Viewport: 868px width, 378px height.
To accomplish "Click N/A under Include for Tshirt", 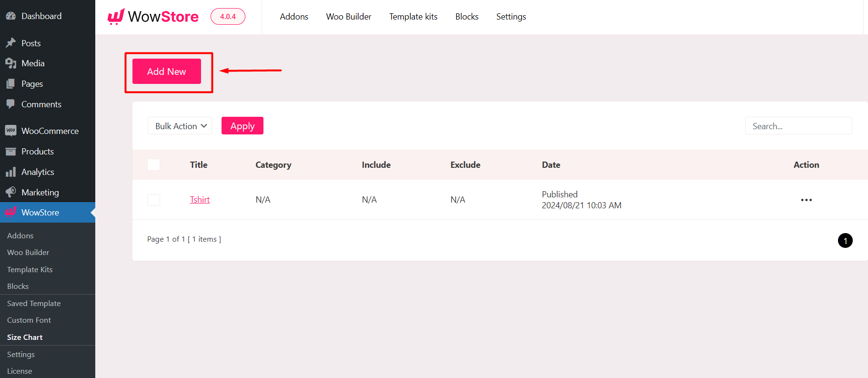I will click(x=369, y=200).
